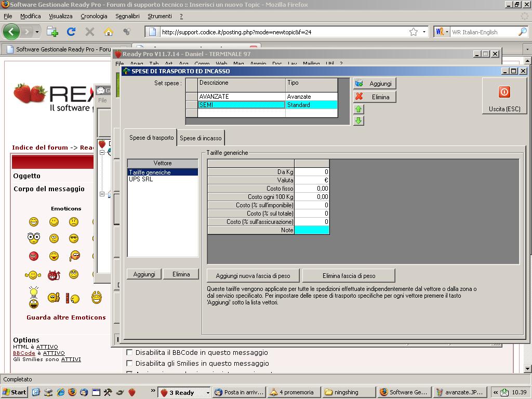Viewport: 532px width, 399px height.
Task: Click Aggiungi nuova fascia di peso
Action: pyautogui.click(x=253, y=276)
